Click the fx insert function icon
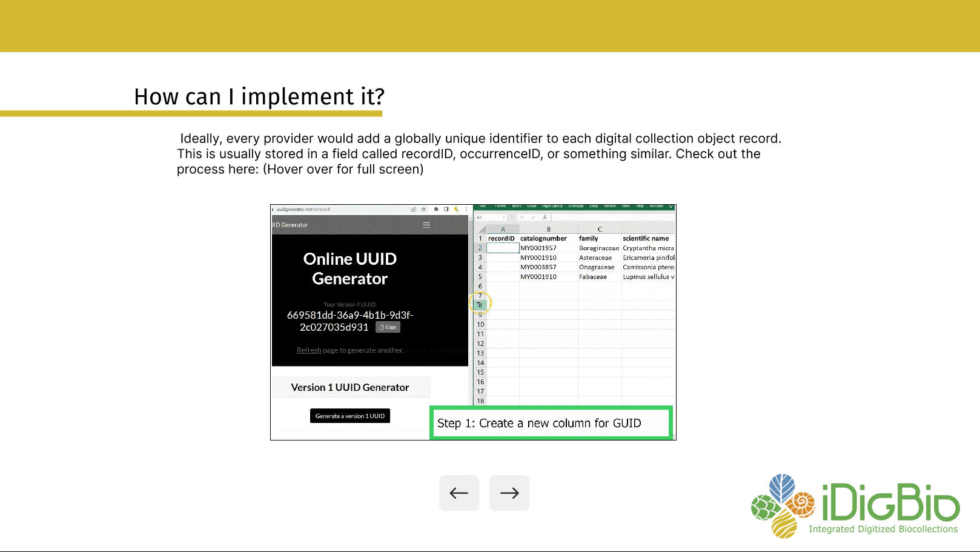Screen dimensions: 980x552 tap(545, 217)
